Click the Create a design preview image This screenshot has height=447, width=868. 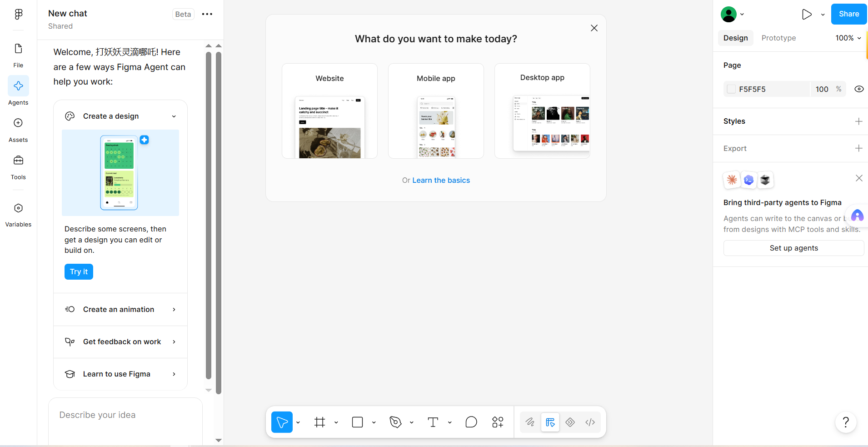(x=120, y=173)
